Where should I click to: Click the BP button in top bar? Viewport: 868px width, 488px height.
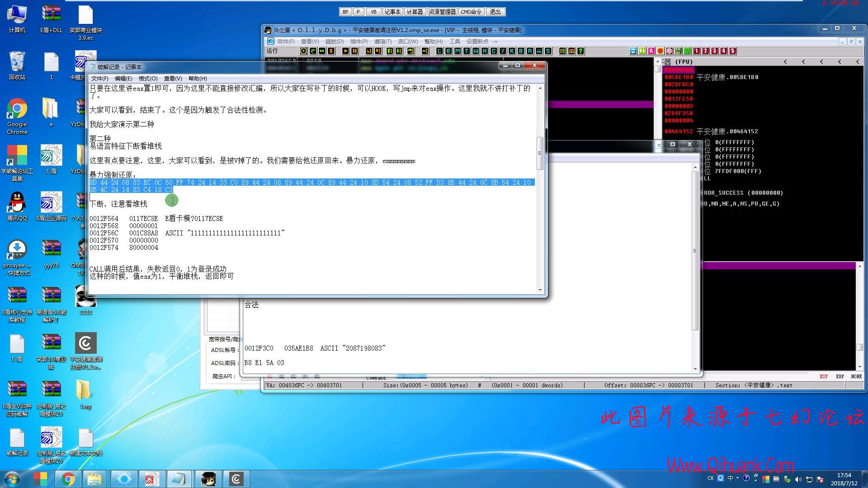(345, 12)
